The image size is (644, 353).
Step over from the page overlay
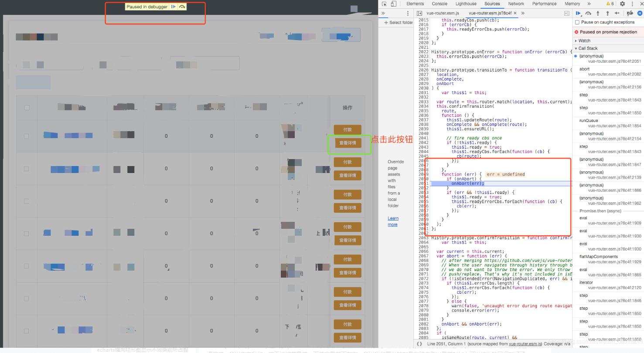click(182, 7)
